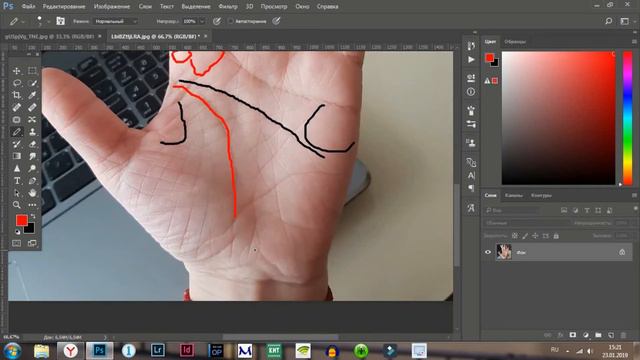Open the blend Mode dropdown in options bar

[x=116, y=21]
